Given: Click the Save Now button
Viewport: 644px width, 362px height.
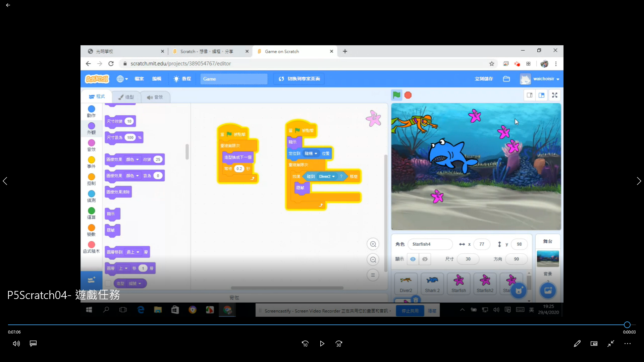Looking at the screenshot, I should 484,79.
